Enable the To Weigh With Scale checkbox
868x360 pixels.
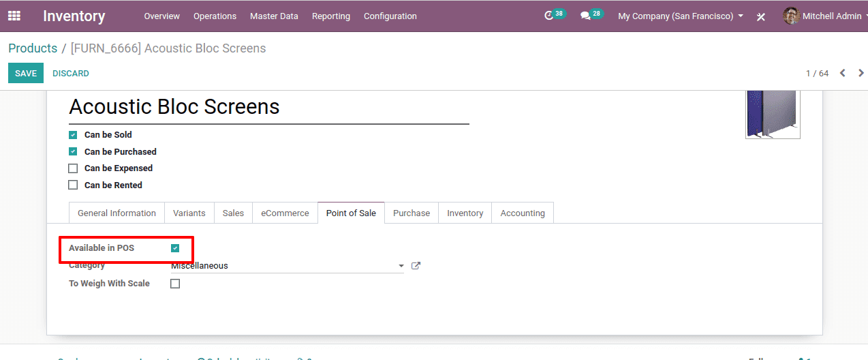pos(175,284)
